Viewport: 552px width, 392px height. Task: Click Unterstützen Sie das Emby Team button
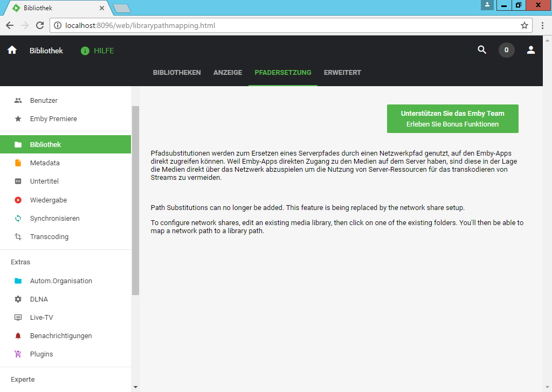(x=452, y=118)
